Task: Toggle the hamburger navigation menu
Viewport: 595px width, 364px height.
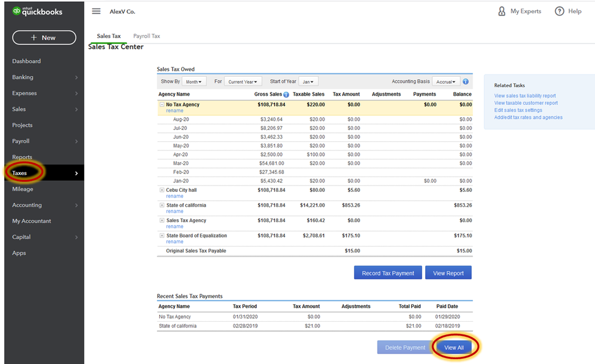Action: (97, 11)
